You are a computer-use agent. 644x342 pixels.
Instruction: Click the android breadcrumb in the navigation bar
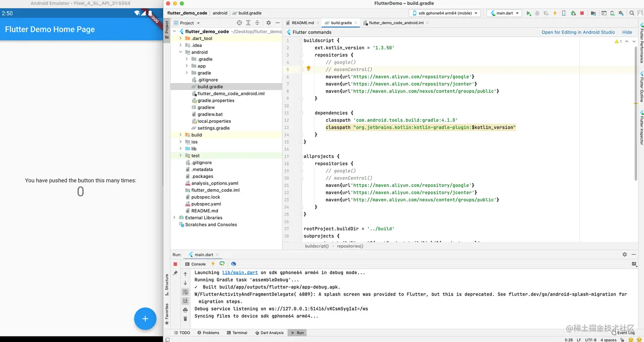[x=220, y=13]
